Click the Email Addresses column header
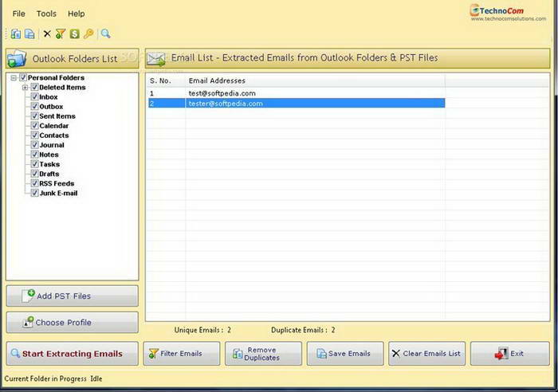This screenshot has width=558, height=392. click(x=316, y=80)
